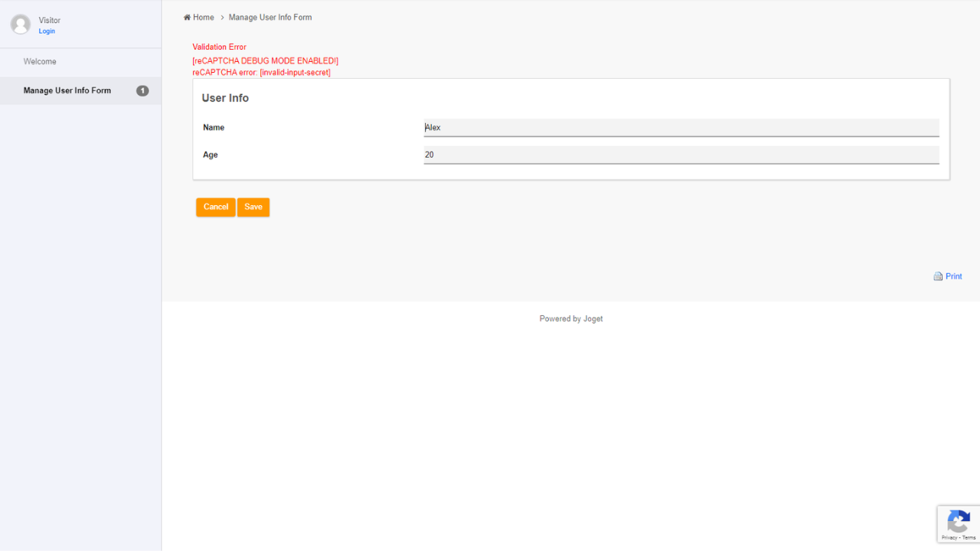Go to Home via breadcrumb text
This screenshot has width=980, height=551.
tap(204, 18)
